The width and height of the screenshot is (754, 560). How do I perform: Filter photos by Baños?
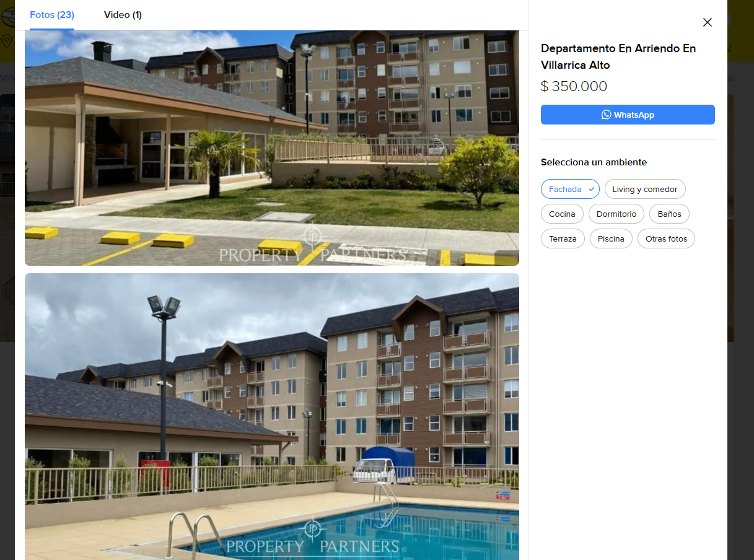tap(669, 214)
